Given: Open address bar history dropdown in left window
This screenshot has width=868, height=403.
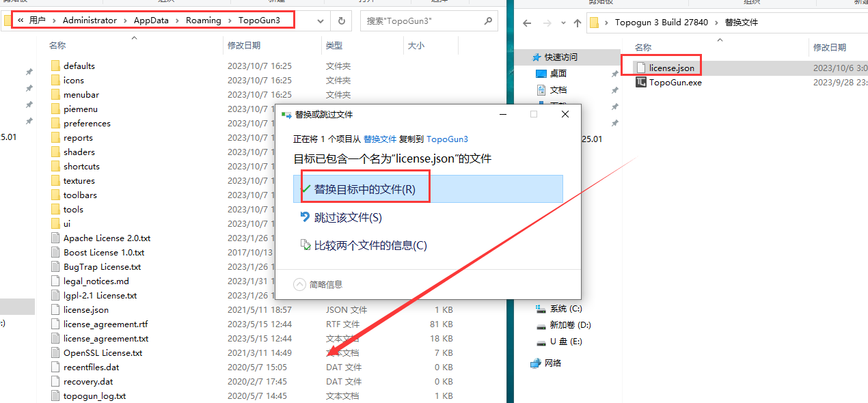Looking at the screenshot, I should 321,20.
